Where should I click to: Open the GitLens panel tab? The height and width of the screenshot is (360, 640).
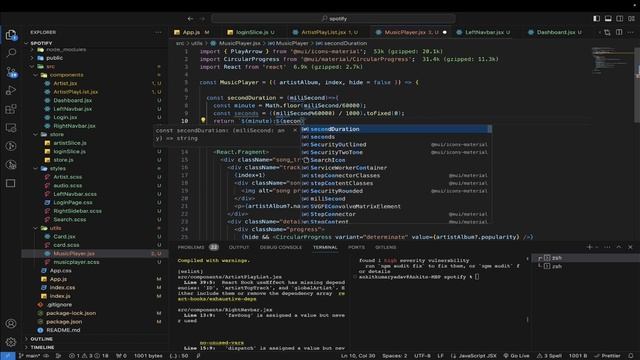click(385, 247)
